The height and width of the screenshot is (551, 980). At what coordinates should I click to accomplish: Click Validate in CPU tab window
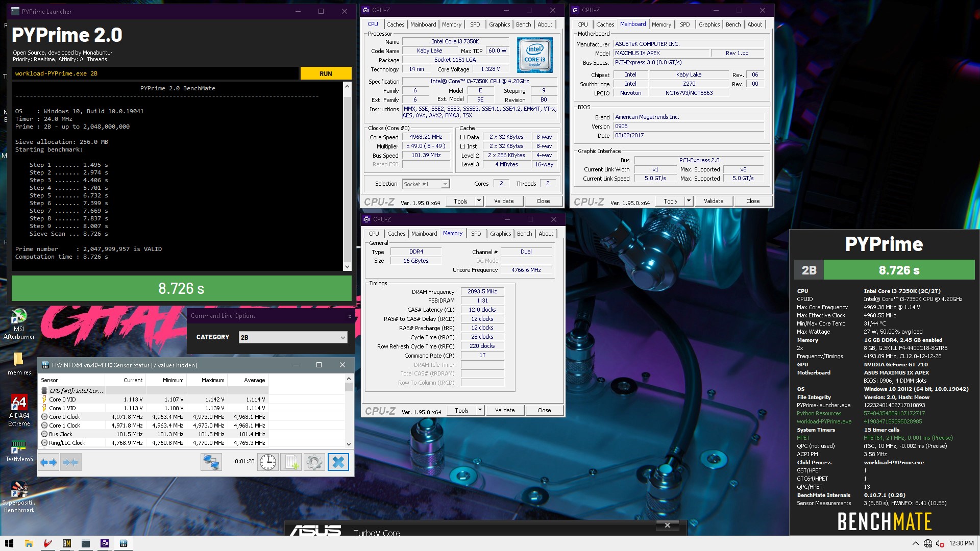pyautogui.click(x=504, y=201)
